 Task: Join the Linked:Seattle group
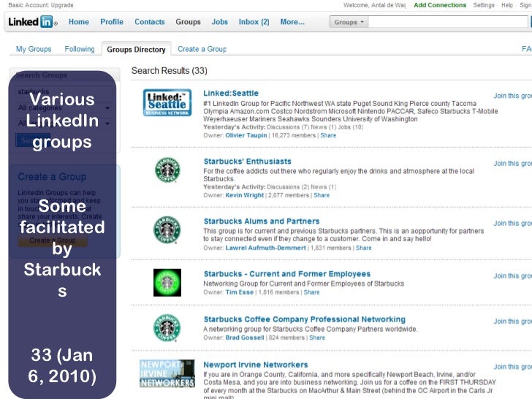coord(512,96)
